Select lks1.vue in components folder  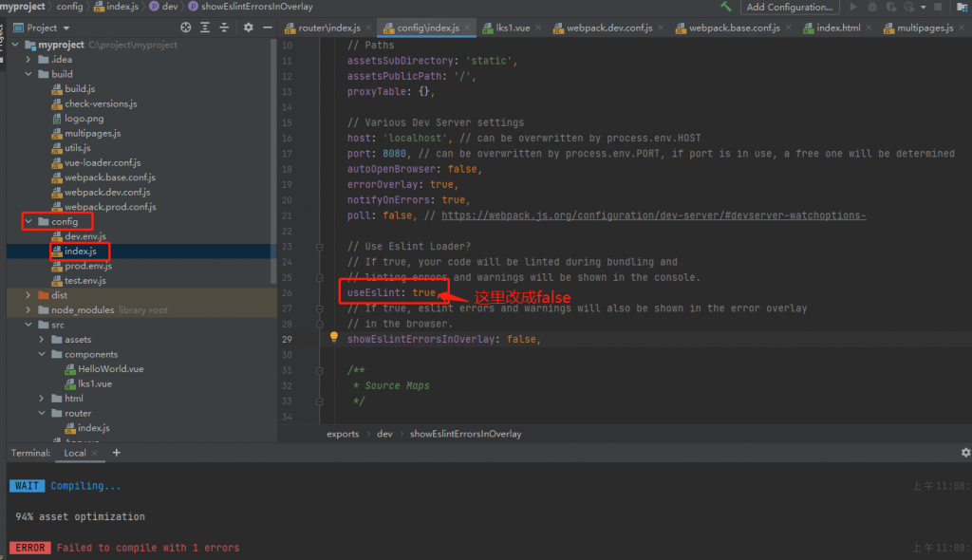pyautogui.click(x=94, y=383)
